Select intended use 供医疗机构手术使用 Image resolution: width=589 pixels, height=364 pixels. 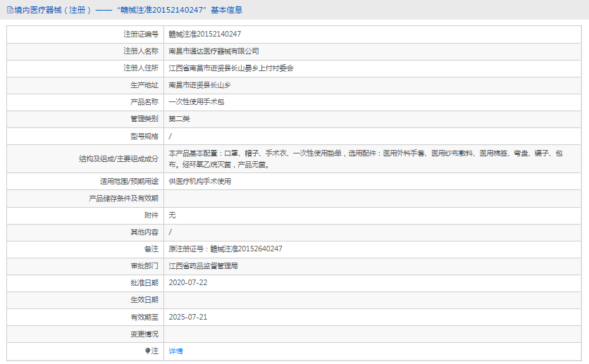[x=200, y=182]
